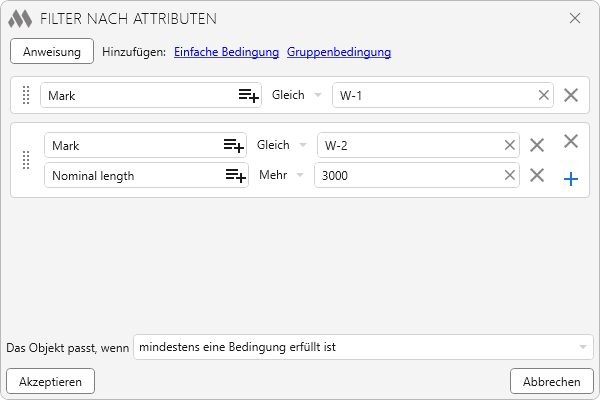Clear the 3000 value field
The image size is (600, 400).
pos(510,176)
